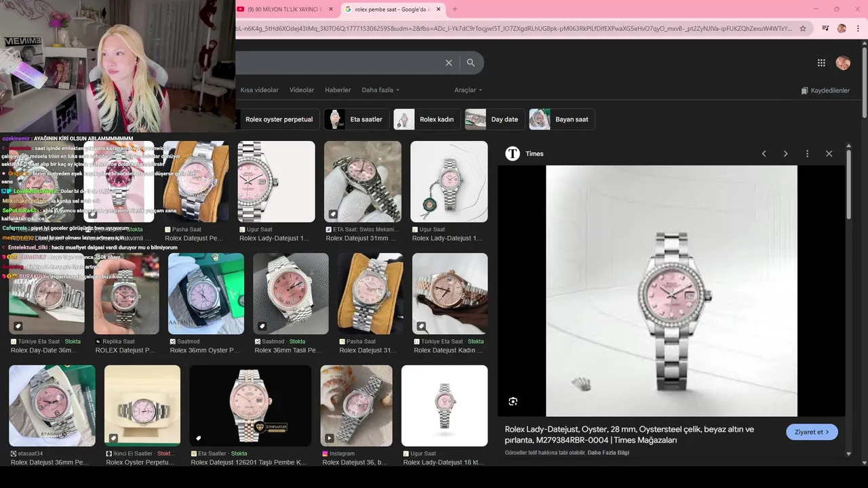The height and width of the screenshot is (488, 868).
Task: Go to next image in preview panel
Action: click(x=785, y=154)
